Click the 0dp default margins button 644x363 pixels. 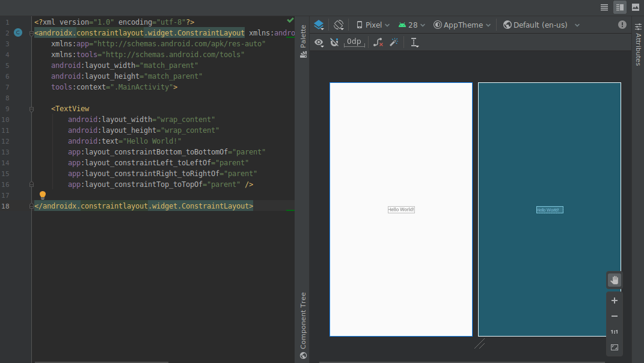pyautogui.click(x=354, y=42)
